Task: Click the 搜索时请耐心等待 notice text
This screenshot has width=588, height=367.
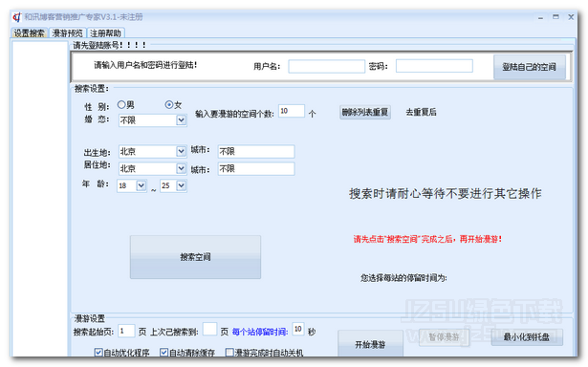Action: coord(446,193)
